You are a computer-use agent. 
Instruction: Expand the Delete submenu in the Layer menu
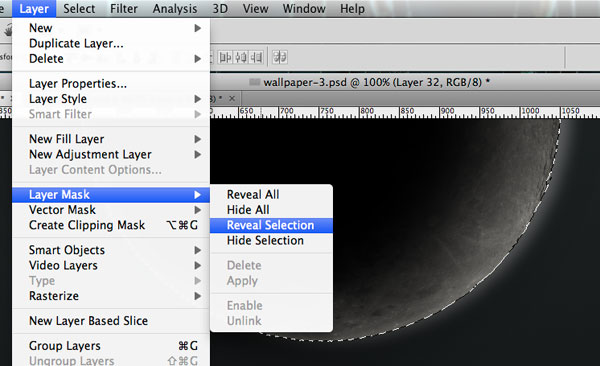point(111,59)
